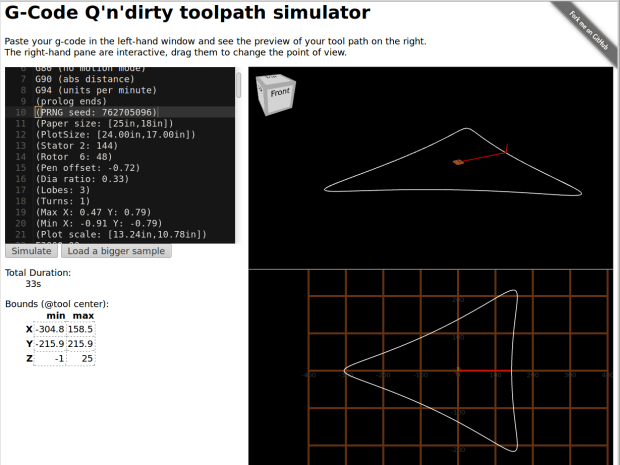Screen dimensions: 620x465
Task: Click the G94 (units per minute) line
Action: point(96,90)
